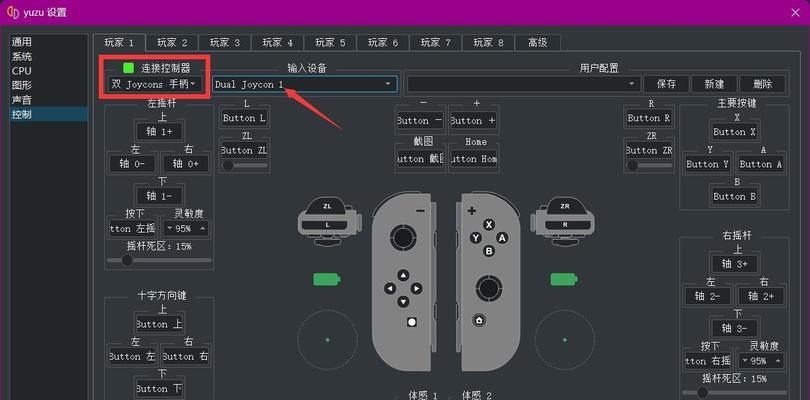Click the ZL trigger graphic
The height and width of the screenshot is (400, 810).
tap(327, 208)
